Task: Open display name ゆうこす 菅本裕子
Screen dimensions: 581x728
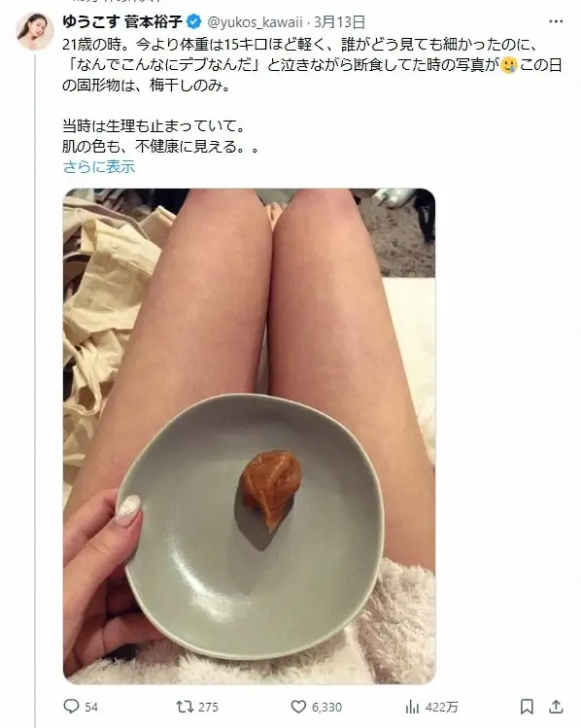Action: [x=122, y=21]
